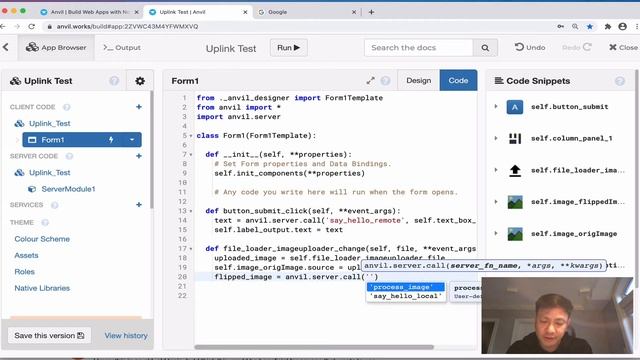This screenshot has height=360, width=640.
Task: Open Roles in theme section
Action: tap(24, 271)
